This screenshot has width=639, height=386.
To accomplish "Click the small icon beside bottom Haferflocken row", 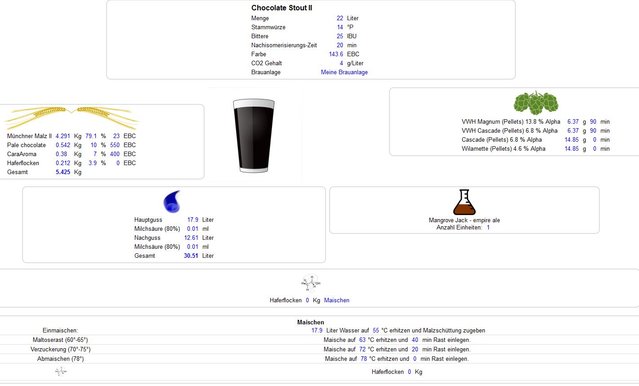I will (x=61, y=371).
